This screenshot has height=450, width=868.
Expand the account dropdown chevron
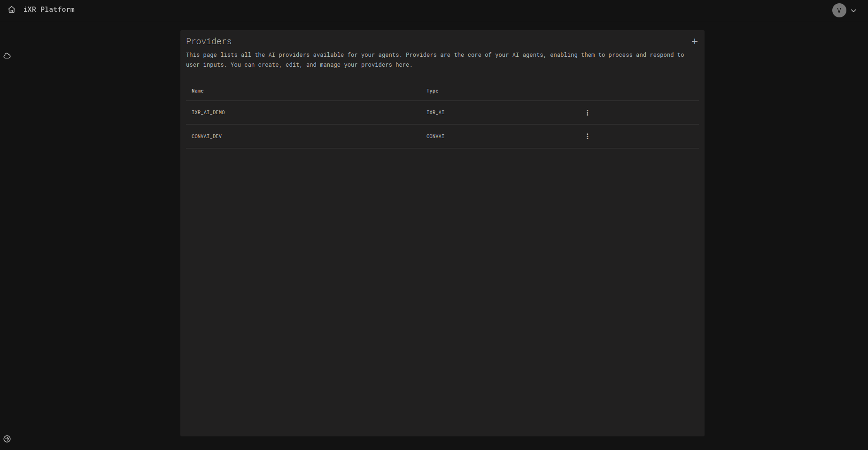[853, 11]
